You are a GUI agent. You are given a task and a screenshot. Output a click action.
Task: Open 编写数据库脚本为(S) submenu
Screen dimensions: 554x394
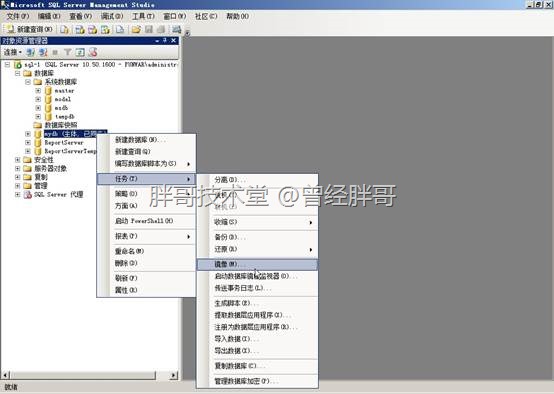(146, 164)
